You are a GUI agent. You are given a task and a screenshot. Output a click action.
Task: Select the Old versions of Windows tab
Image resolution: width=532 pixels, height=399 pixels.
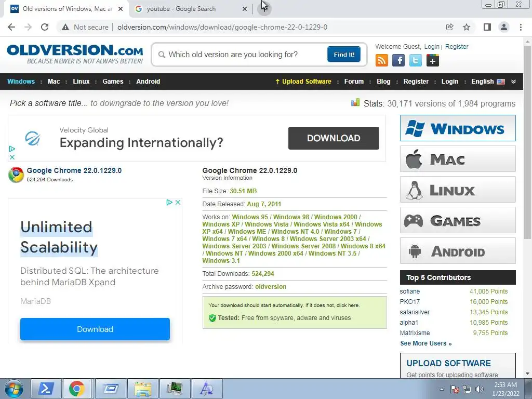click(66, 9)
